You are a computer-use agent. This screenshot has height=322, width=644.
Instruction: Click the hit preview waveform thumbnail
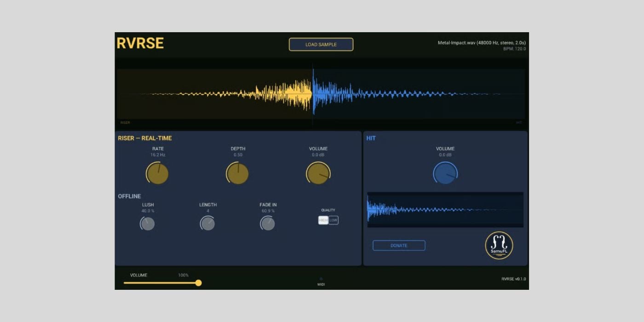coord(445,209)
